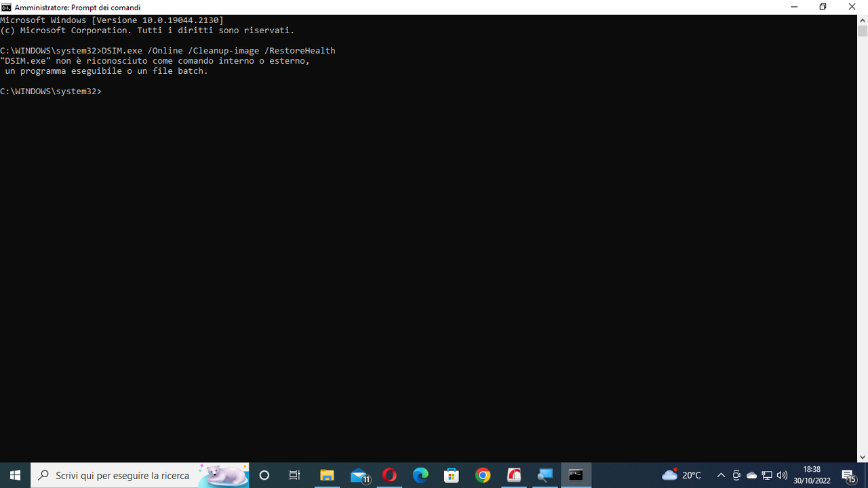Open Cortana from the taskbar

click(x=264, y=475)
